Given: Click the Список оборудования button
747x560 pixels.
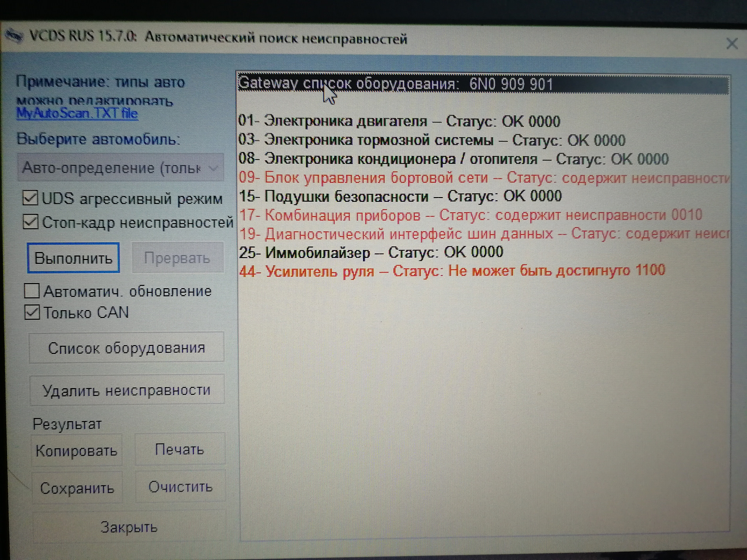Looking at the screenshot, I should point(126,348).
